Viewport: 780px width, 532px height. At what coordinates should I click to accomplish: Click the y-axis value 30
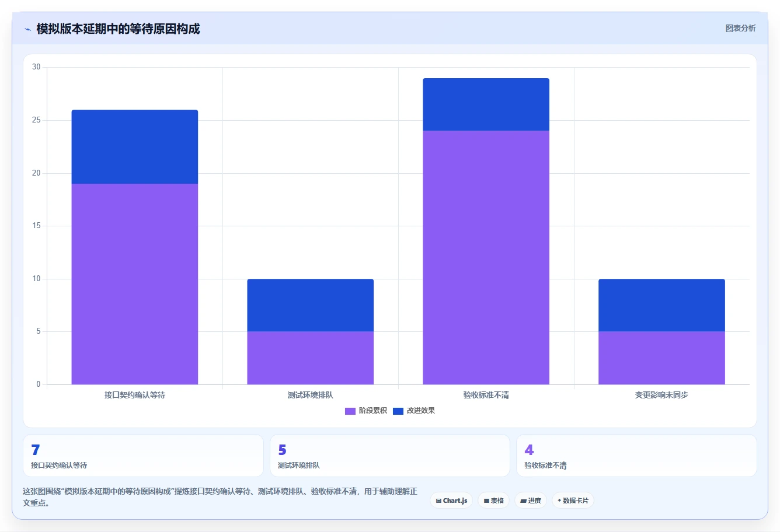(x=36, y=67)
